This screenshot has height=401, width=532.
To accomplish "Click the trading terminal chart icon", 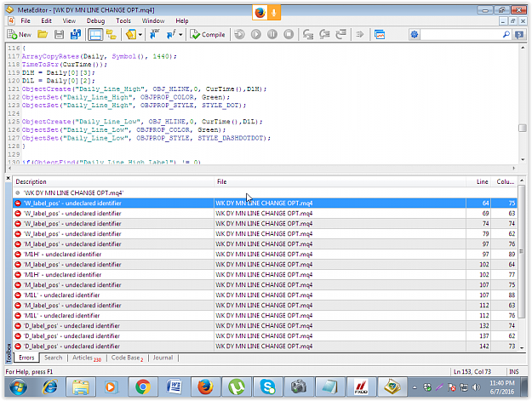I will [x=380, y=34].
